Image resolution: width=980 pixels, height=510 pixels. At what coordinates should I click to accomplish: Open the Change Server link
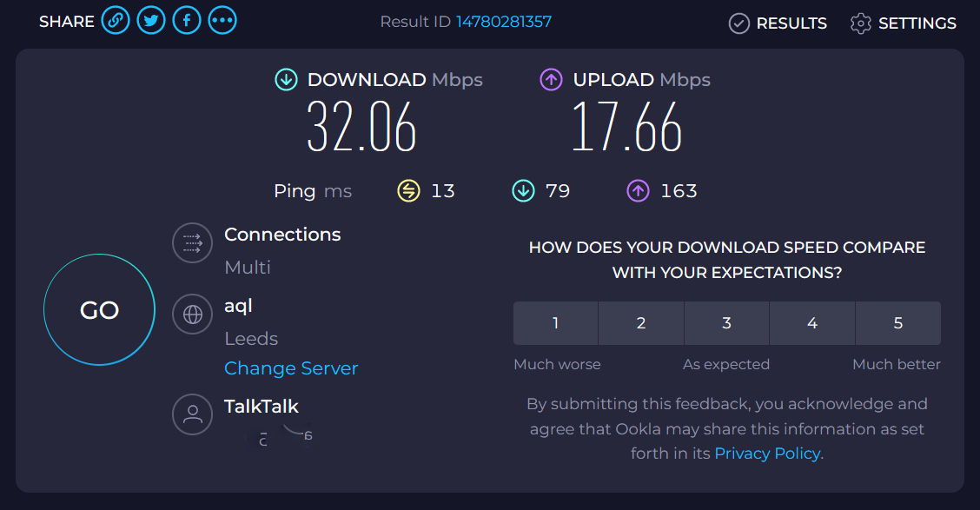[291, 368]
